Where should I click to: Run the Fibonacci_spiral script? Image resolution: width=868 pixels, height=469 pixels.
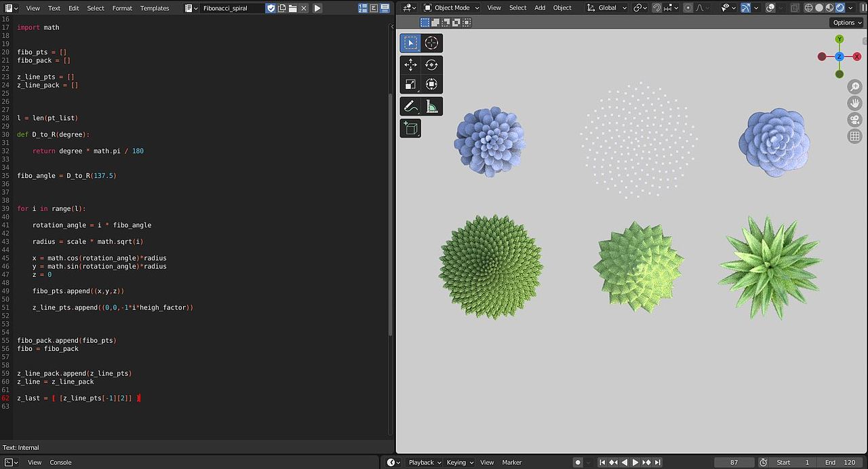click(317, 8)
